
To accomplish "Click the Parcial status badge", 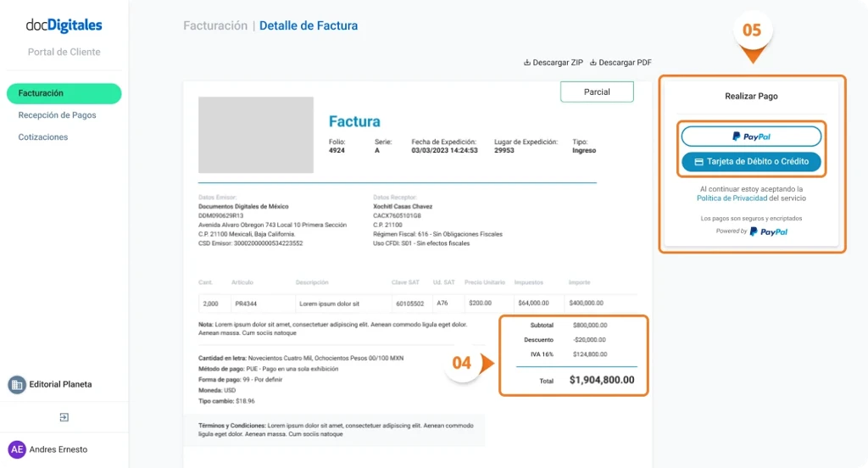I will click(597, 92).
